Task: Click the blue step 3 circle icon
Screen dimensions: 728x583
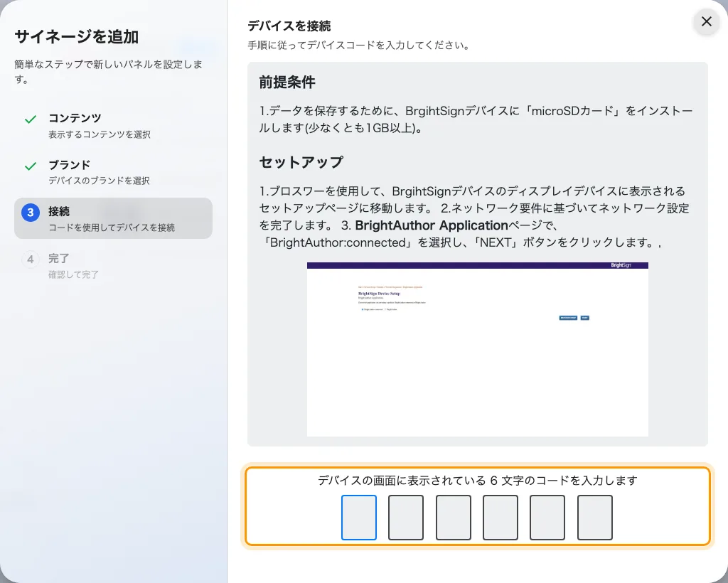Action: (x=31, y=213)
